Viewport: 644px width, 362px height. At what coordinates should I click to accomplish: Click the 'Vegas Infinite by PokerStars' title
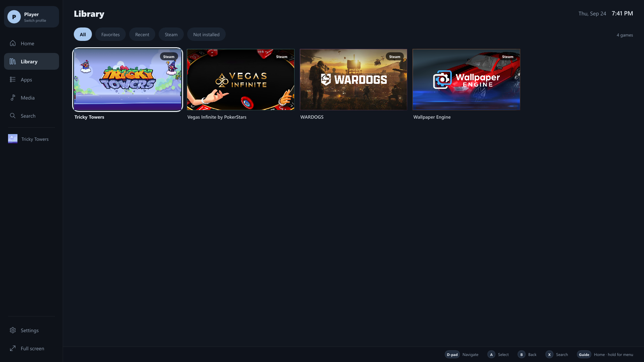click(x=217, y=117)
